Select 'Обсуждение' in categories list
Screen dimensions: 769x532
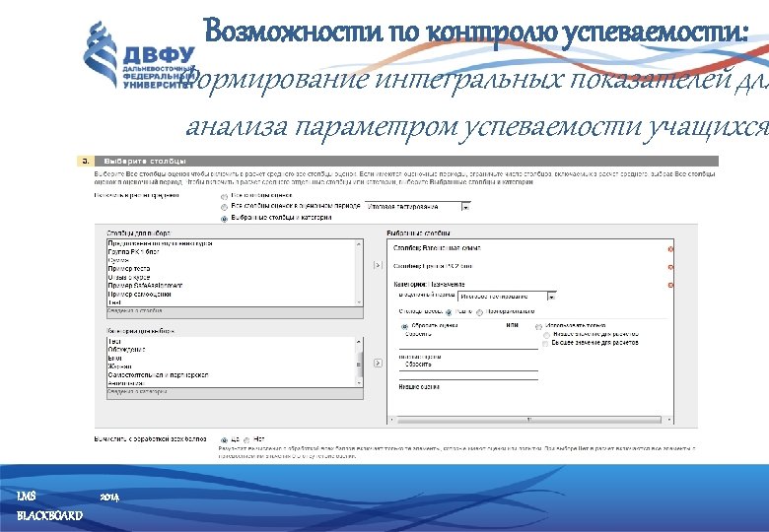(x=126, y=350)
